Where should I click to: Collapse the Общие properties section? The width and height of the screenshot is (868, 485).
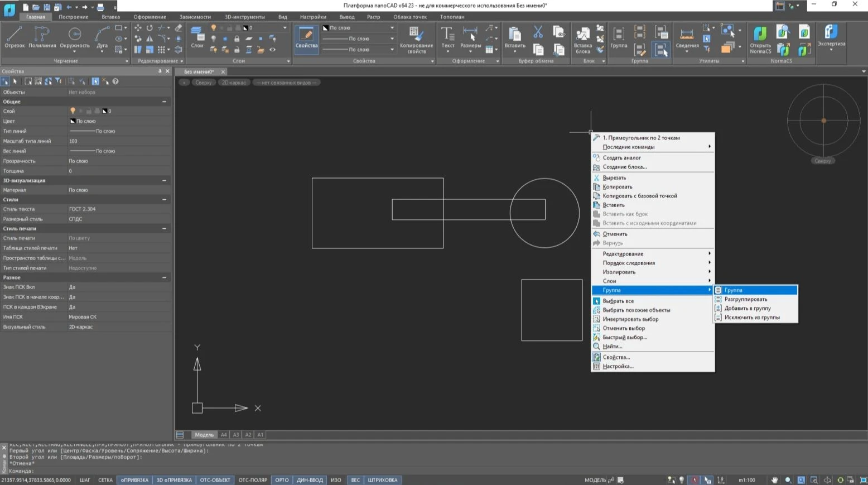click(x=164, y=102)
